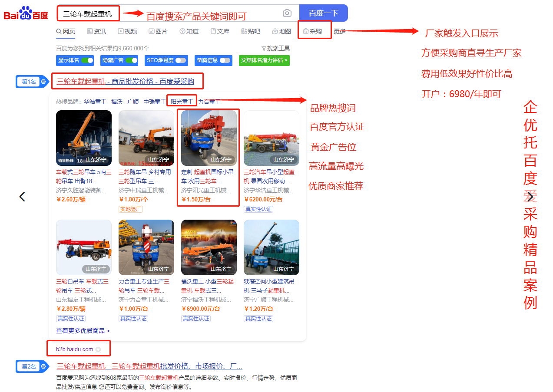The image size is (553, 392).
Task: Click the 定制 起重机国标小吊车 title
Action: coord(208,176)
